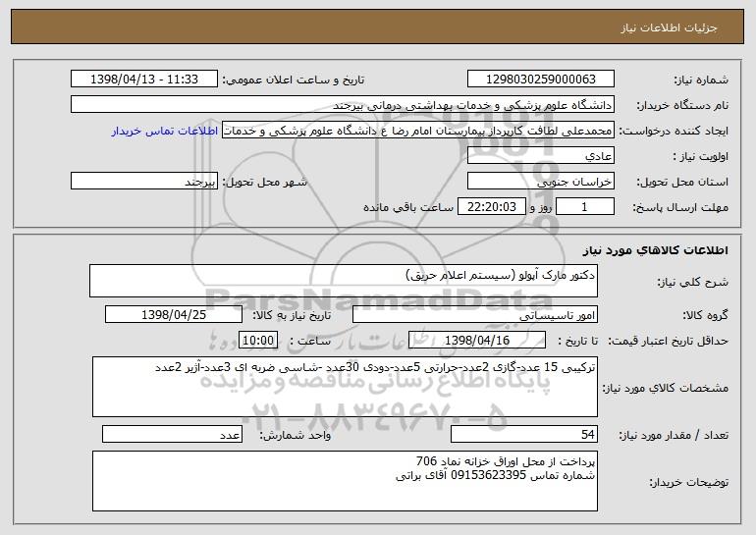
Task: Click the label مهلت ارسال پاسخ
Action: coord(680,208)
